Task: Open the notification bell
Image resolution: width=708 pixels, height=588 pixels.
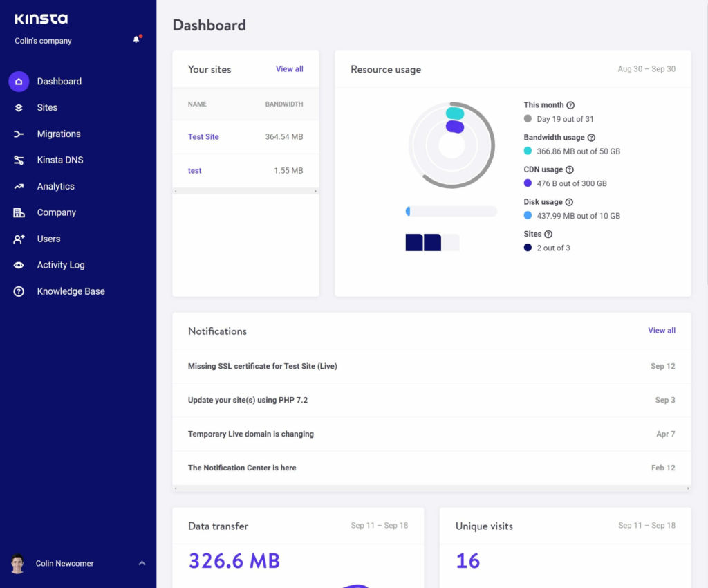Action: (x=136, y=39)
